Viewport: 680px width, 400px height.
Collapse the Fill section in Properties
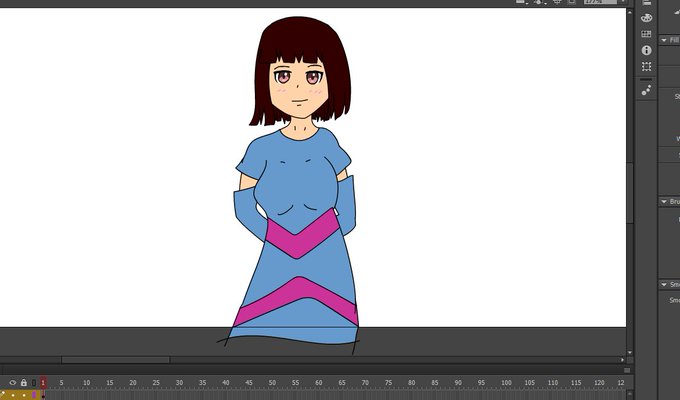[x=664, y=40]
